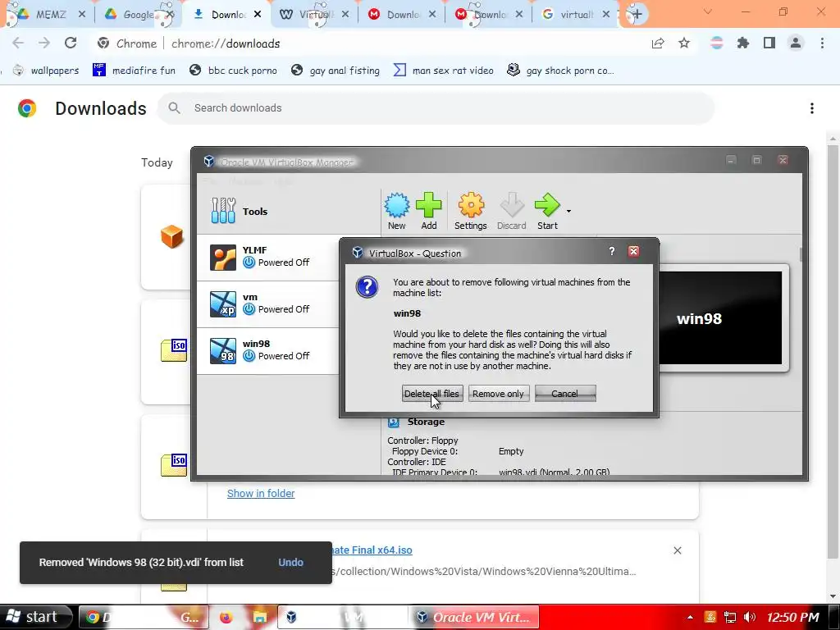Open the Extensions puzzle icon
The image size is (840, 630).
[743, 43]
